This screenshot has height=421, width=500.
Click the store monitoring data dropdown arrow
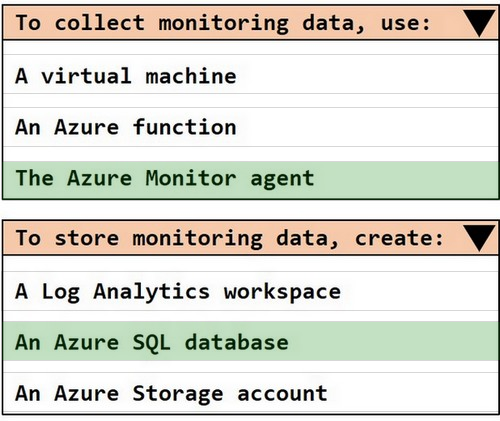click(x=479, y=238)
